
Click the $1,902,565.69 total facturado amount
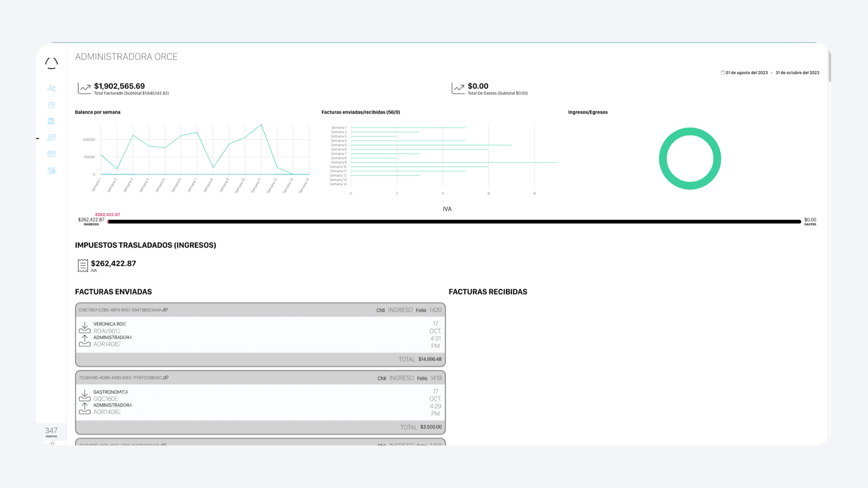tap(119, 86)
